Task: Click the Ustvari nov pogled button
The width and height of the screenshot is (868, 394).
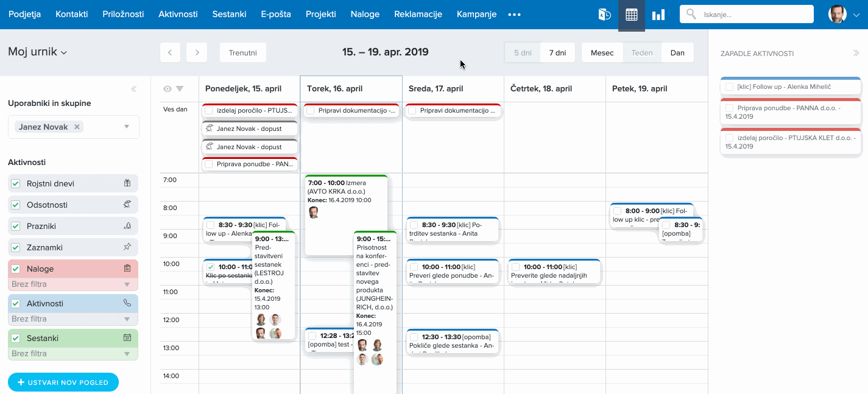Action: click(x=63, y=382)
